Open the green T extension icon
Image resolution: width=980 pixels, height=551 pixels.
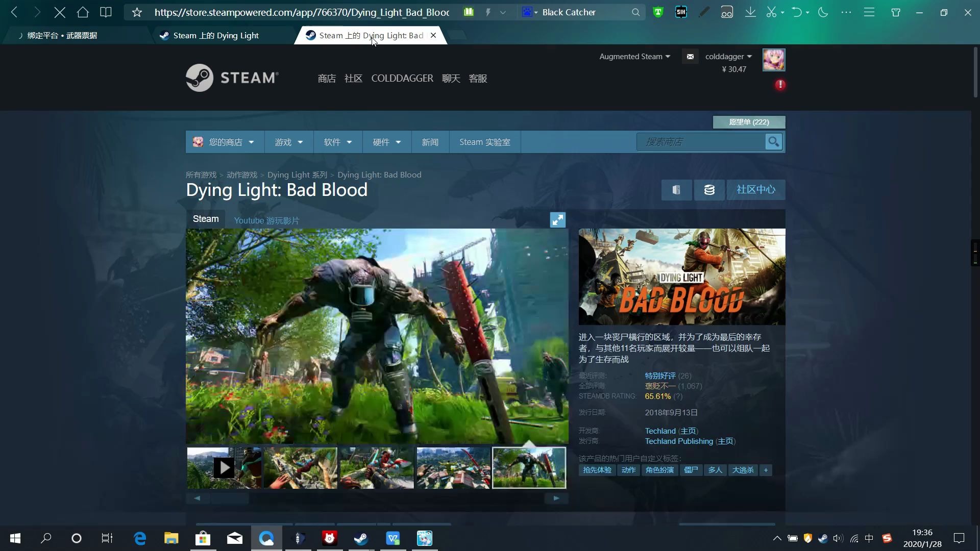coord(658,12)
